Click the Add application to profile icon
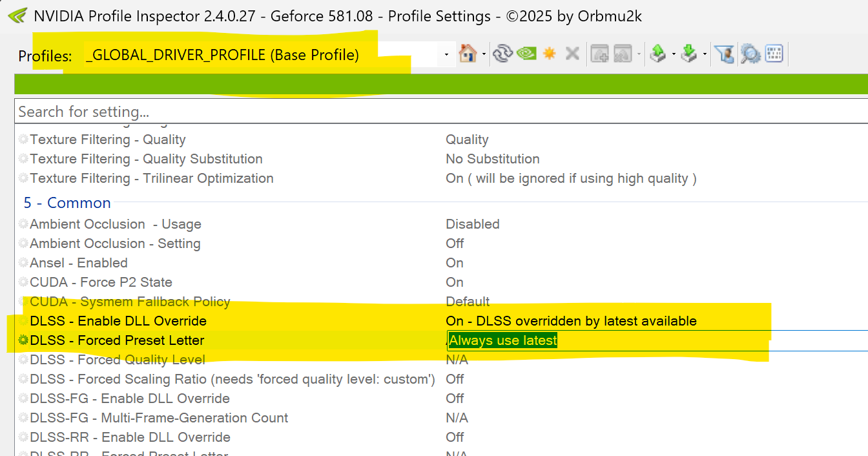This screenshot has height=456, width=868. click(600, 54)
